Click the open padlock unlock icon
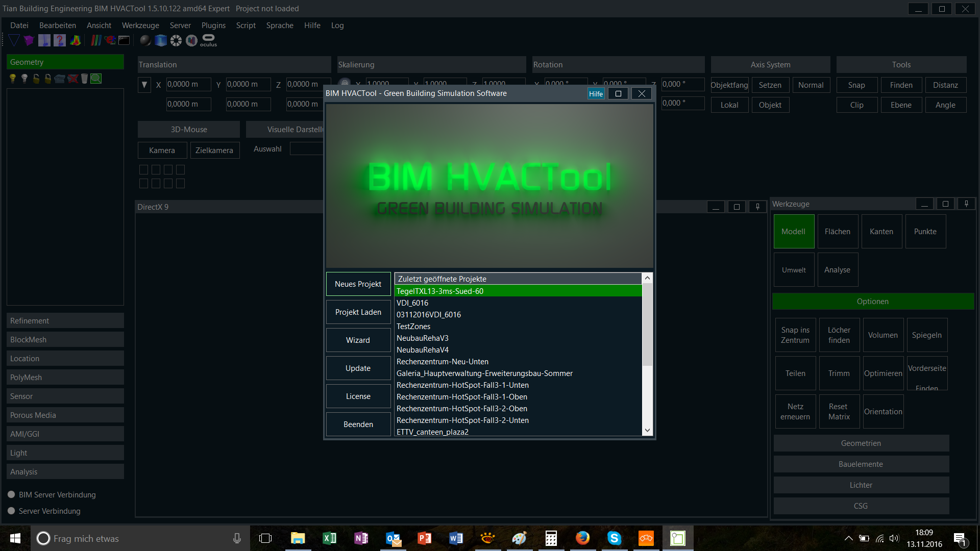The width and height of the screenshot is (980, 551). (36, 79)
